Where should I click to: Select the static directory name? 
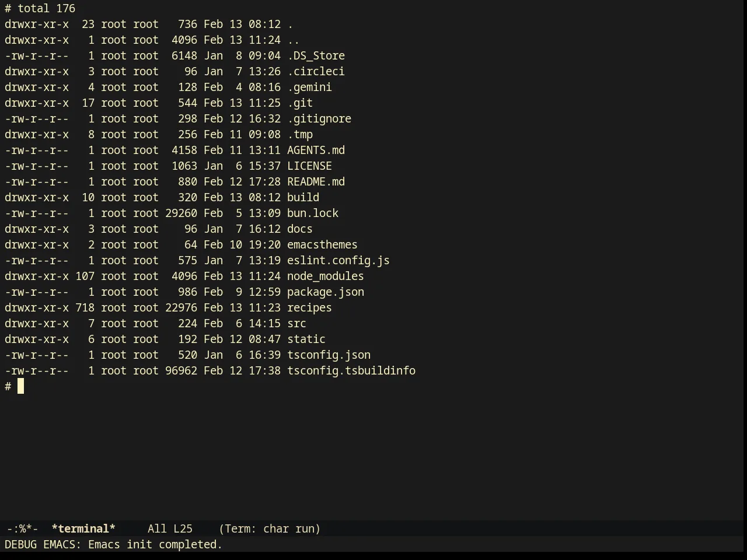[x=306, y=339]
